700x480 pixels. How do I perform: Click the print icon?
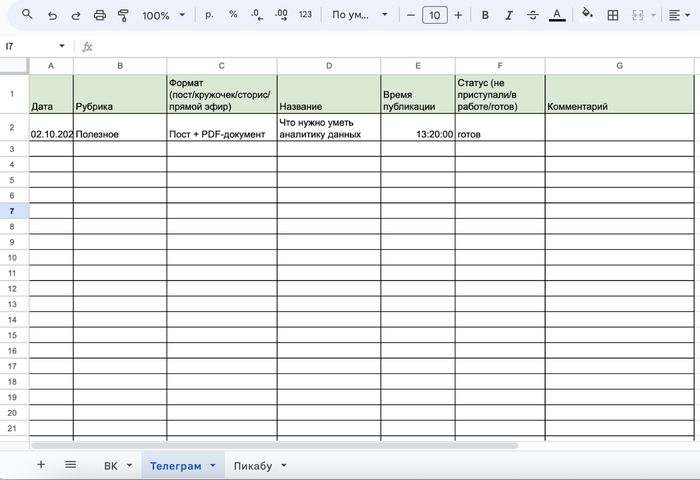pos(99,15)
